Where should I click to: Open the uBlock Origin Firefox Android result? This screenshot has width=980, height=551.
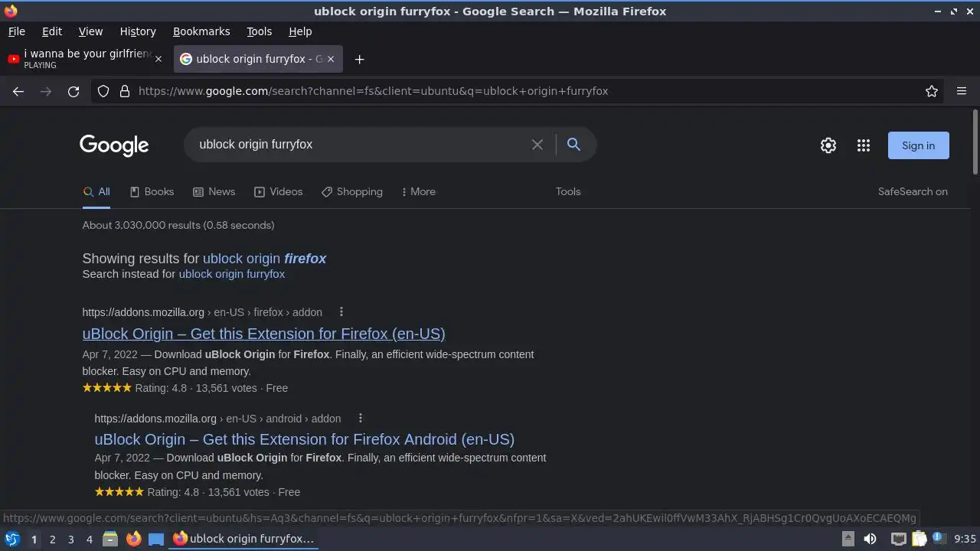304,439
